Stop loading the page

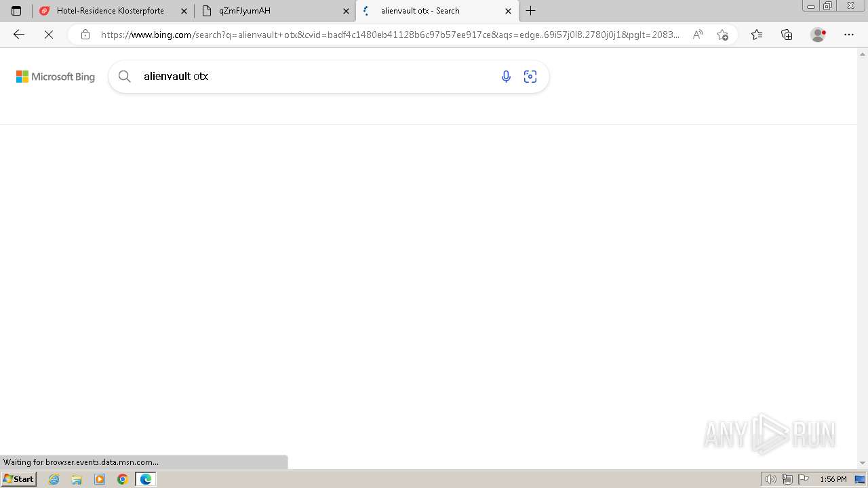click(49, 35)
